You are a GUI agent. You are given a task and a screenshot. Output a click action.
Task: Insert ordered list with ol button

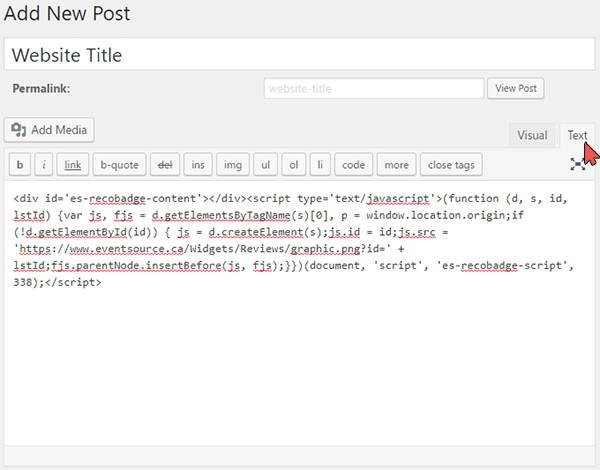(x=293, y=165)
